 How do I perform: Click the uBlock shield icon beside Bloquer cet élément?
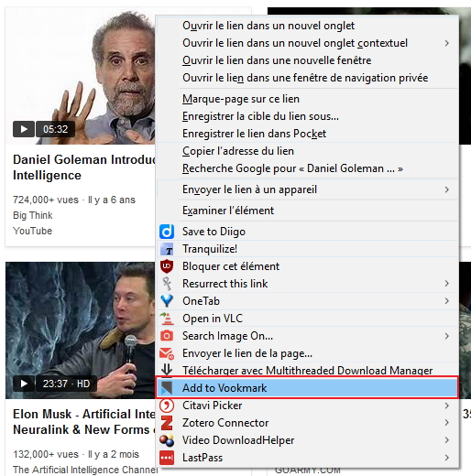(167, 266)
